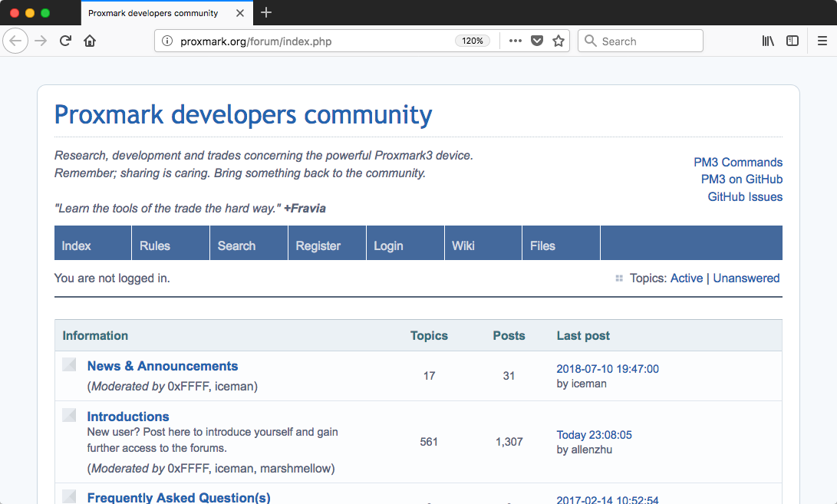Screen dimensions: 837x504
Task: Toggle the browser sidebar icon
Action: click(x=793, y=41)
